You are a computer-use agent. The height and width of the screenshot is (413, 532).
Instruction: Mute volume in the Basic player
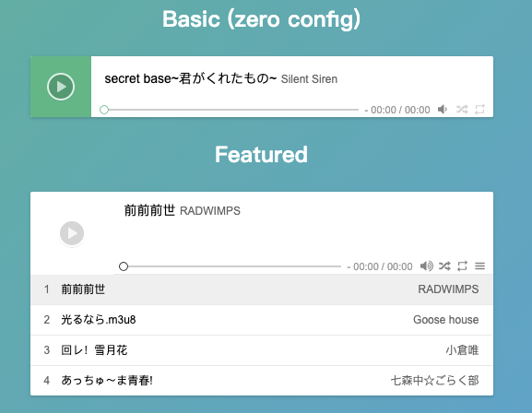click(443, 110)
